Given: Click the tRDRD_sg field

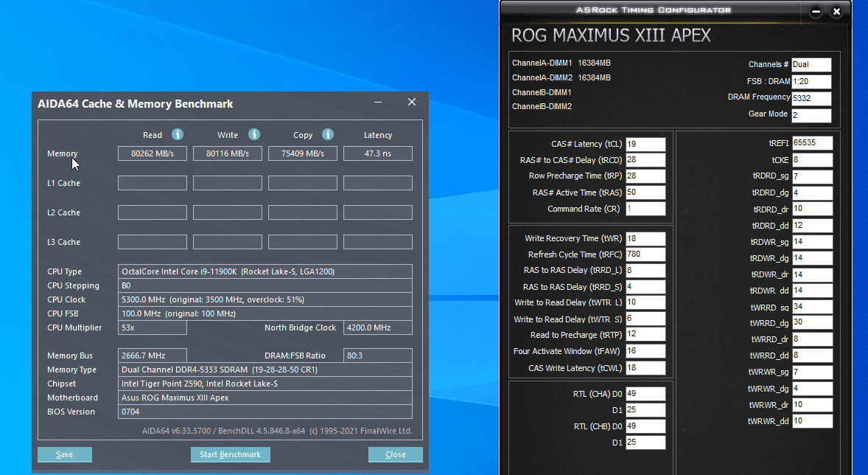Looking at the screenshot, I should [812, 176].
